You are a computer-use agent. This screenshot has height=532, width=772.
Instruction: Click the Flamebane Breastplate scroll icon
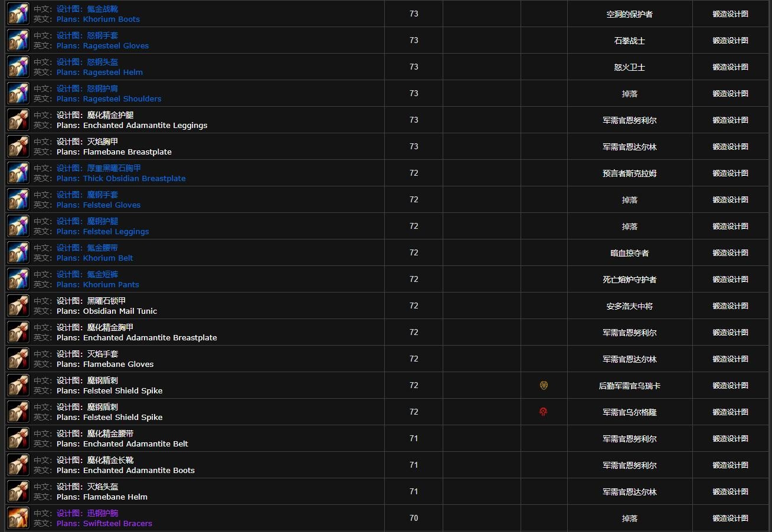click(18, 147)
